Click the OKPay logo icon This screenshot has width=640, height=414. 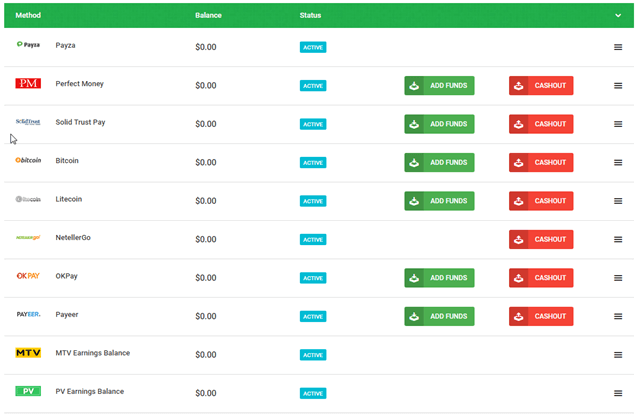tap(28, 276)
